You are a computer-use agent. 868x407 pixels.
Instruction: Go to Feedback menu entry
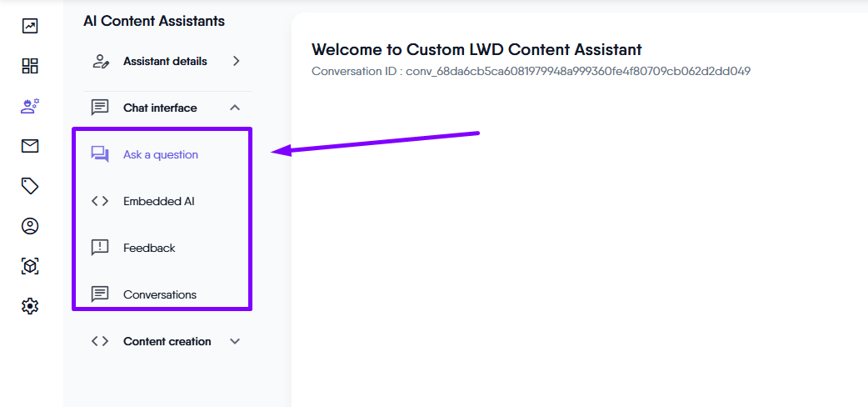[x=149, y=248]
